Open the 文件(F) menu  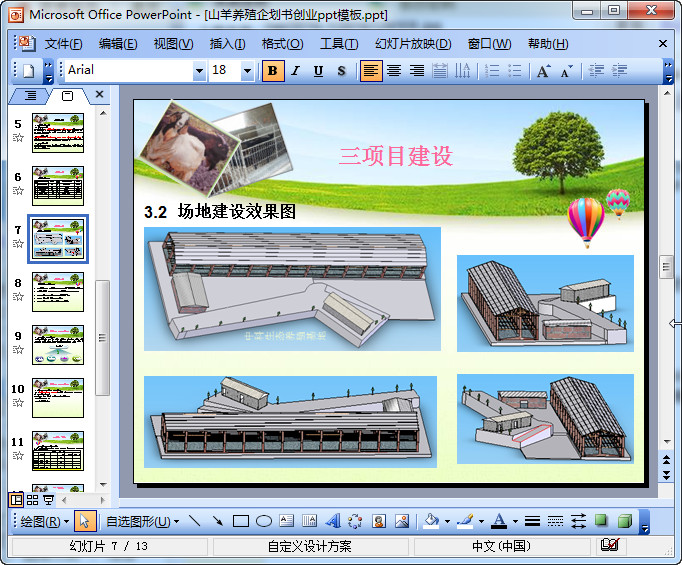[x=64, y=44]
